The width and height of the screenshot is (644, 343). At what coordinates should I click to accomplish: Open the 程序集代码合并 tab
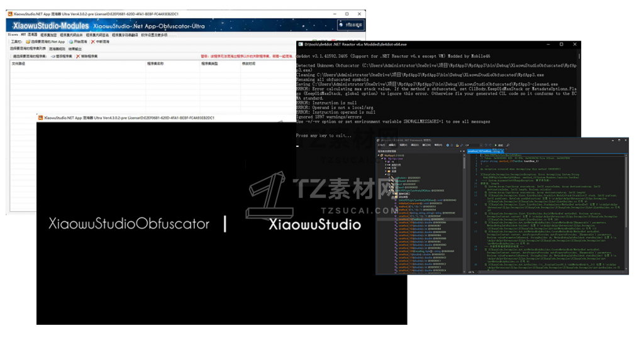pyautogui.click(x=72, y=35)
